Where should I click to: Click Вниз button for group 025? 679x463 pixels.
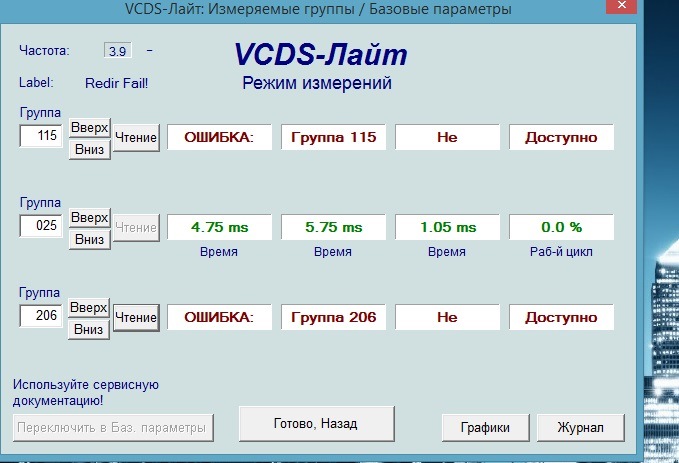click(x=90, y=239)
